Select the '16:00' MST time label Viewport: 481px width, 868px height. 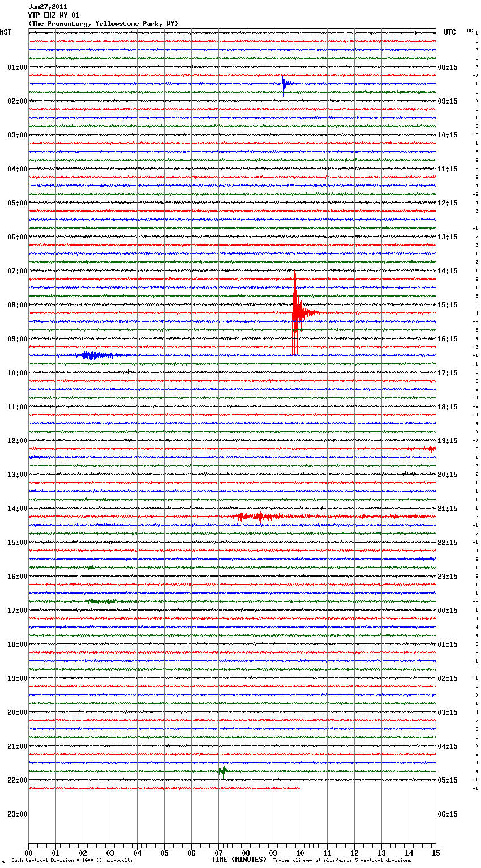[x=18, y=577]
